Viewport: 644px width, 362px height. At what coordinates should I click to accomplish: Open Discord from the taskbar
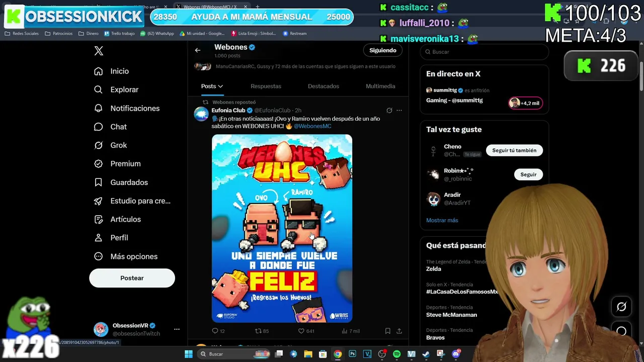(456, 354)
